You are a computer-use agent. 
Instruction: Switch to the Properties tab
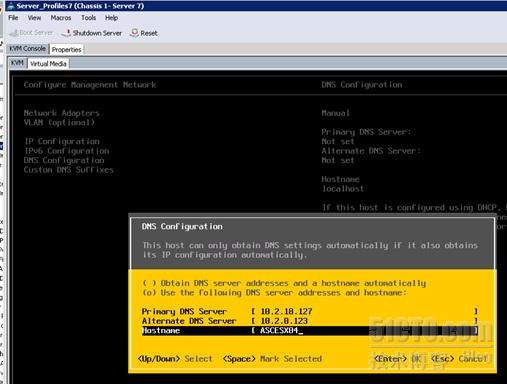[66, 50]
